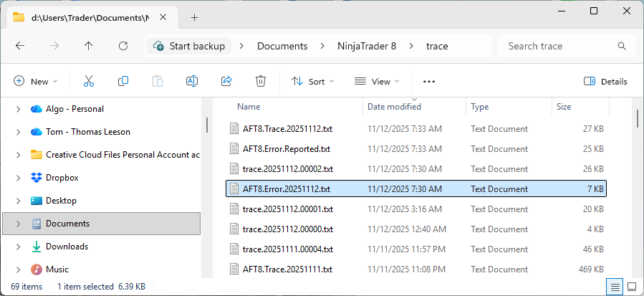This screenshot has width=644, height=296.
Task: Click the 11/12/2025 3:16 AM date cell
Action: (x=405, y=209)
